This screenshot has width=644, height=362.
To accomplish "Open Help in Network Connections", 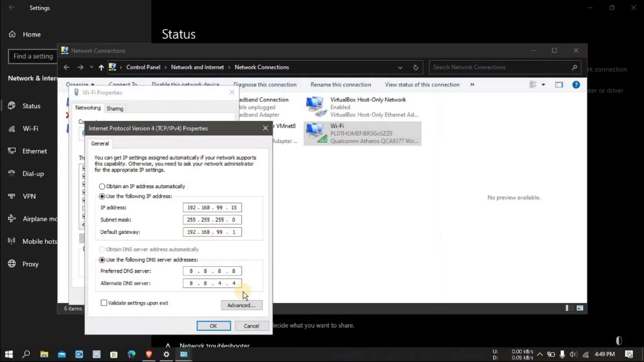I will [576, 84].
